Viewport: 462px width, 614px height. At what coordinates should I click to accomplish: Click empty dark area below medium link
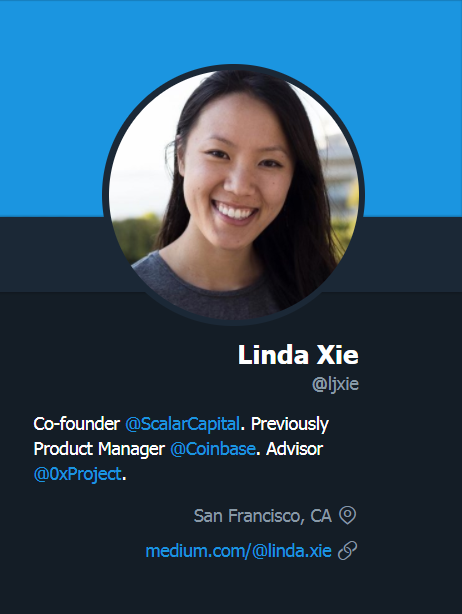coord(231,589)
